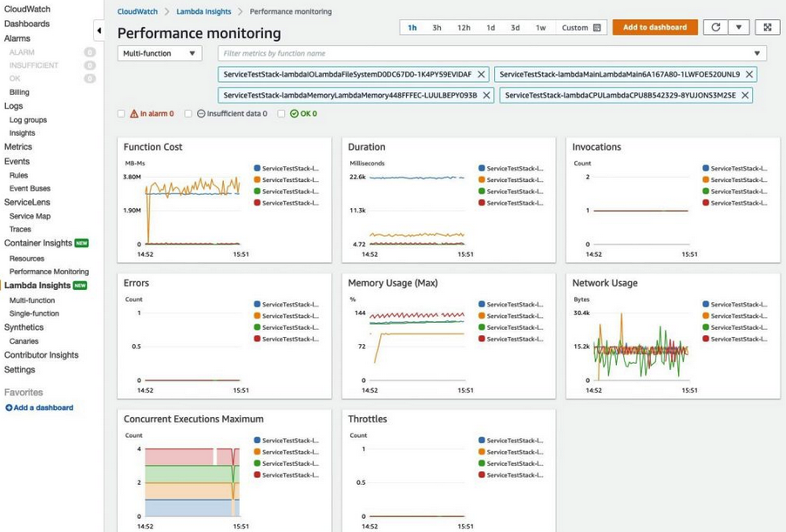Open Event Buses in the sidebar
The height and width of the screenshot is (532, 786).
(30, 188)
